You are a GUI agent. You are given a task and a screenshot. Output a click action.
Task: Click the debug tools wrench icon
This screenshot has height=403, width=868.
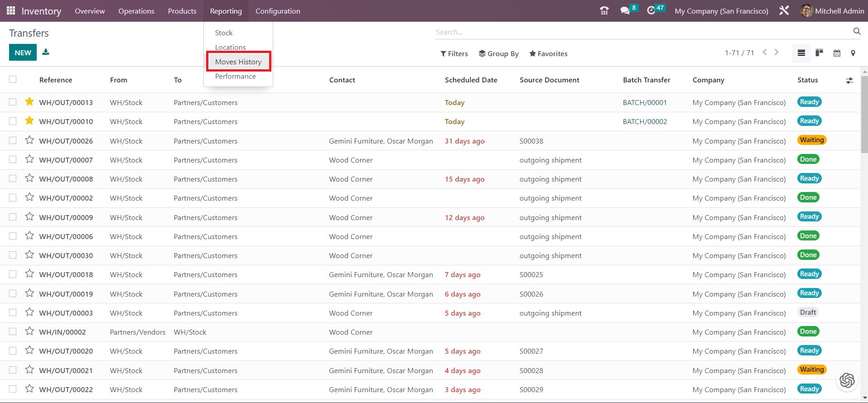tap(784, 11)
